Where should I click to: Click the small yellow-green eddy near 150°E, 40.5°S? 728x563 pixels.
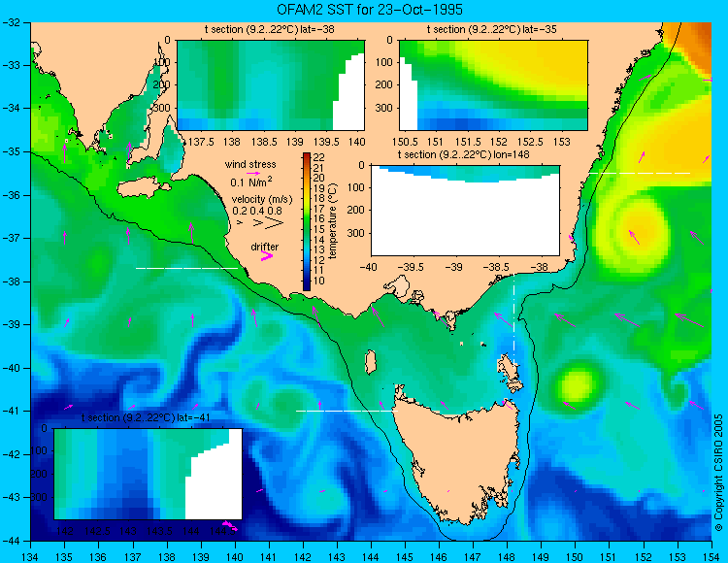pos(577,384)
